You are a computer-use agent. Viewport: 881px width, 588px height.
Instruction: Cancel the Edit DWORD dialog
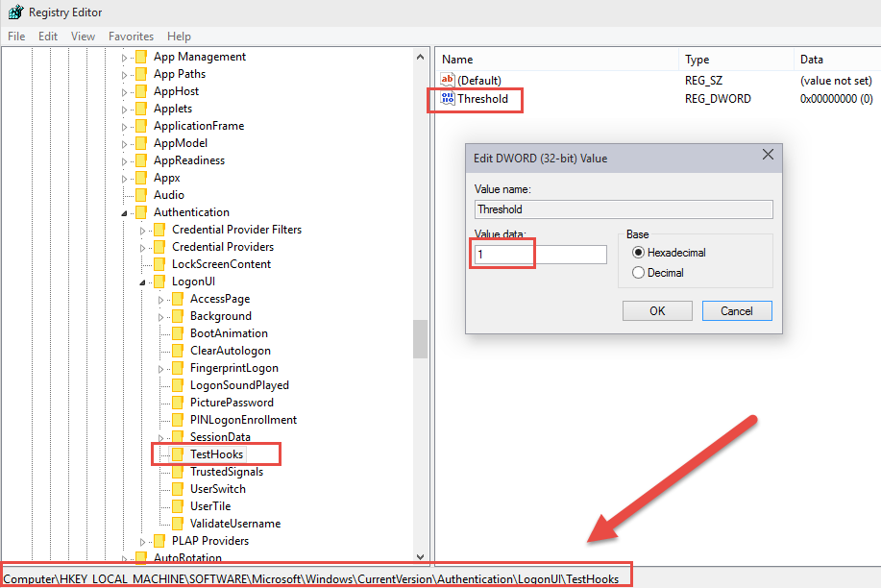click(x=737, y=311)
